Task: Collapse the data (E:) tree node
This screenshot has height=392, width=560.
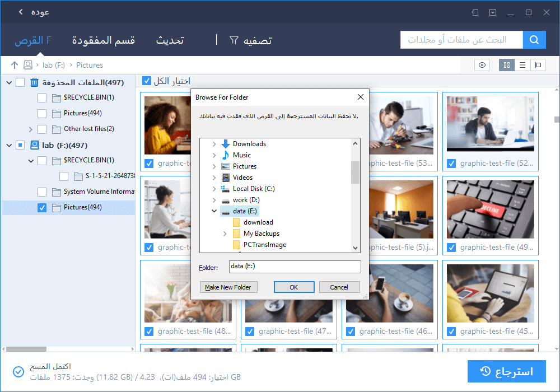Action: (214, 211)
